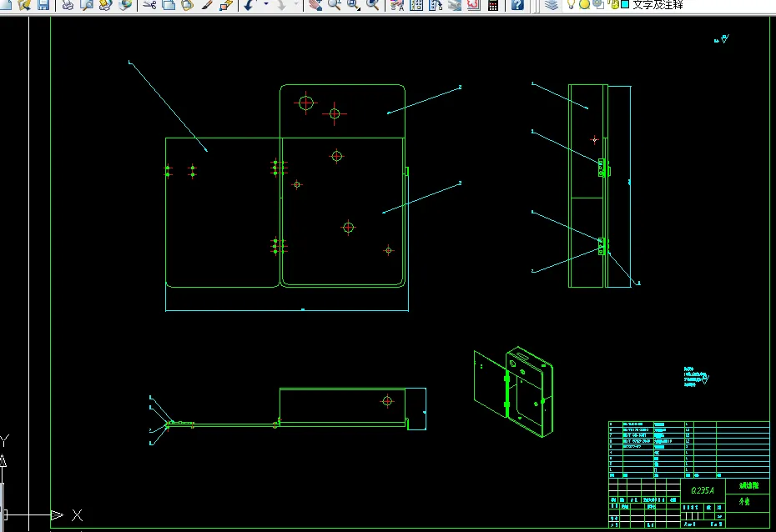Open the Layer Properties Manager icon
Image resolution: width=776 pixels, height=532 pixels.
[x=552, y=5]
